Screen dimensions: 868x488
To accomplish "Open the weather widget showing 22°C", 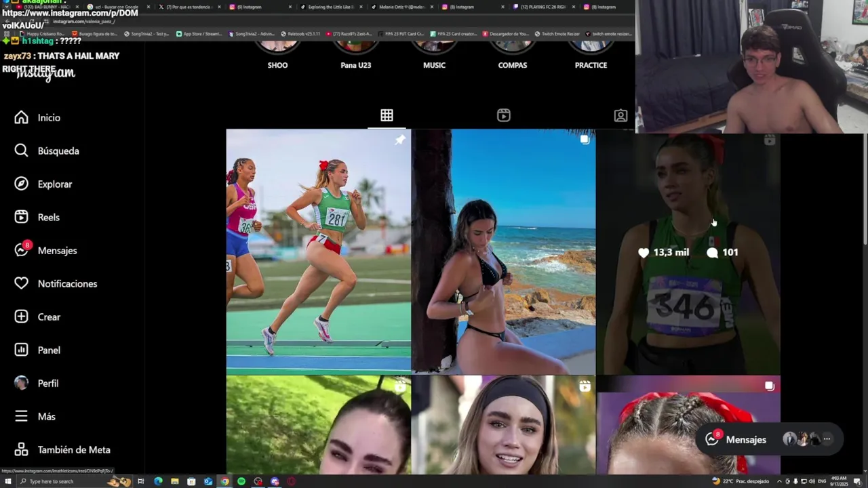I will (741, 481).
